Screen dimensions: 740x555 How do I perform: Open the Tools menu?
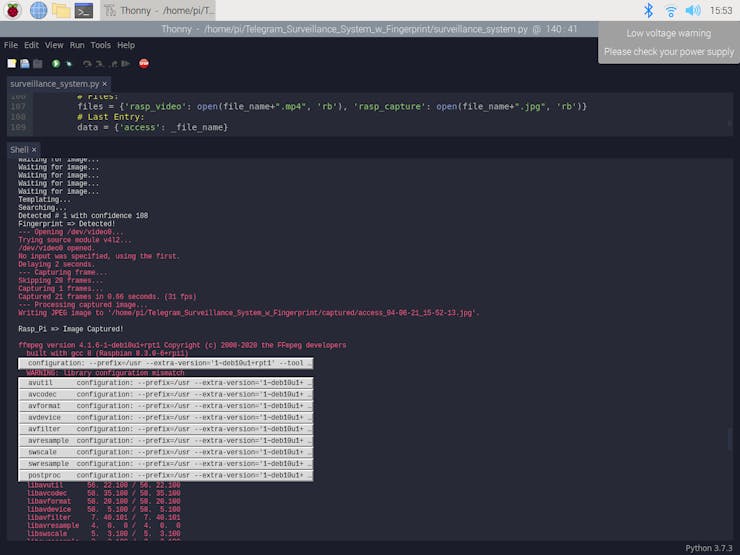point(100,45)
